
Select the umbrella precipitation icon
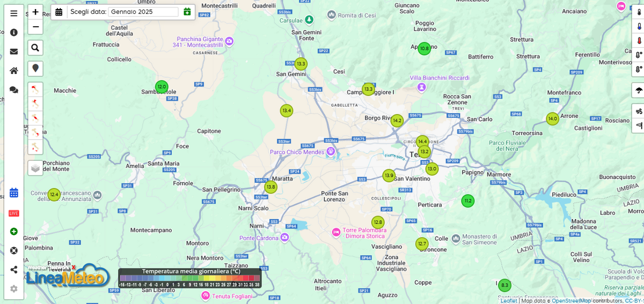(x=639, y=90)
